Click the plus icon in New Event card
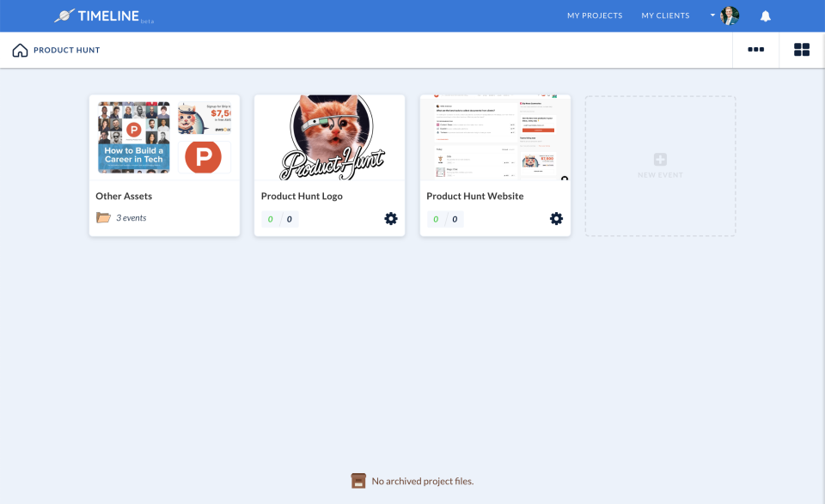 click(660, 159)
